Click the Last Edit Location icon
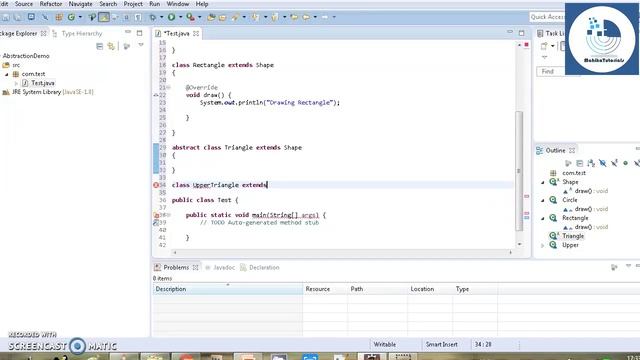Image resolution: width=640 pixels, height=360 pixels. click(x=294, y=17)
